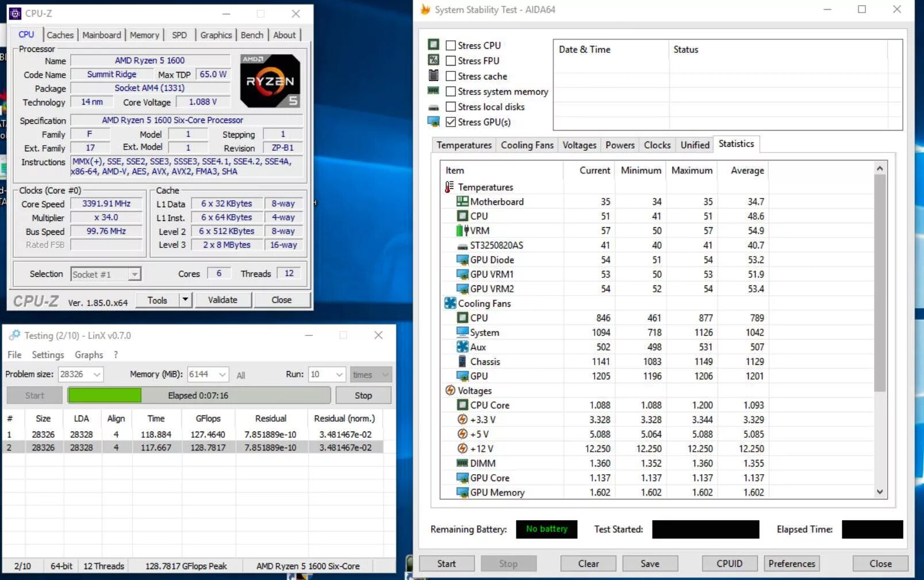The width and height of the screenshot is (924, 580).
Task: Switch to the Mainboard tab in CPU-Z
Action: point(102,35)
